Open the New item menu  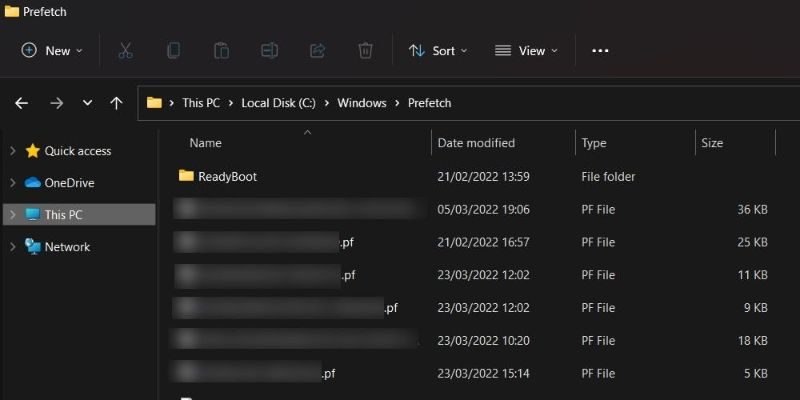[x=52, y=51]
